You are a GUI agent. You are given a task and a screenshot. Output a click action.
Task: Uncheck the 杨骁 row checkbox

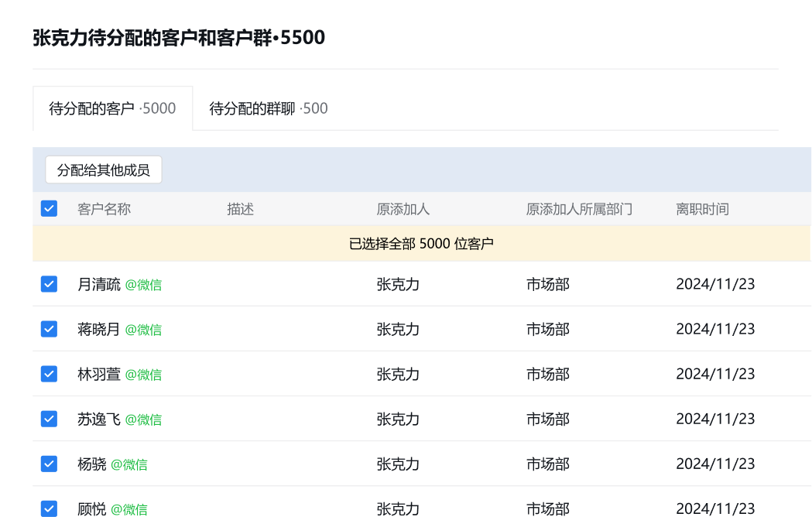[49, 464]
